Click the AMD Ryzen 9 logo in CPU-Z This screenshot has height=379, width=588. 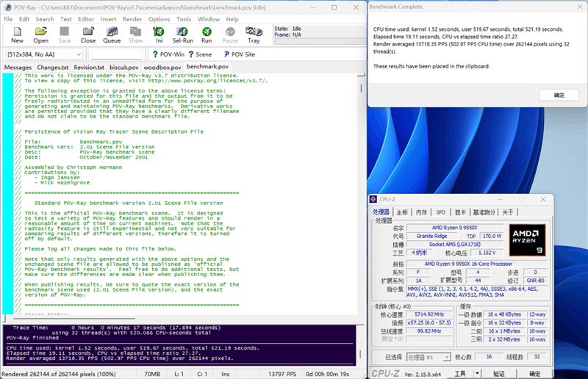[527, 240]
